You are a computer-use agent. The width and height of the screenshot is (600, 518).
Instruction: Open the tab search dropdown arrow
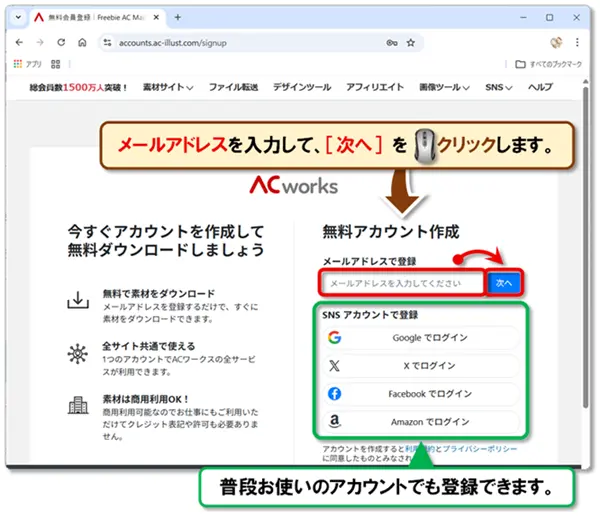tap(18, 17)
